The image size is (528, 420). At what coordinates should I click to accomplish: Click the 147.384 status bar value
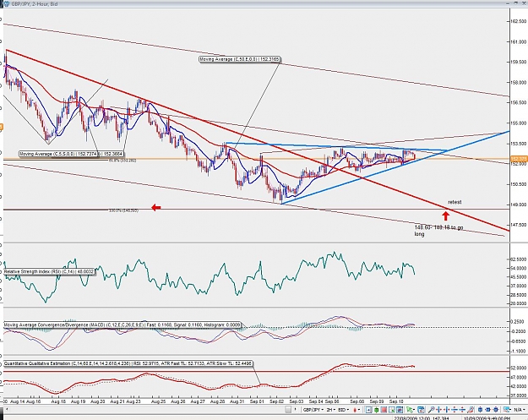click(440, 418)
